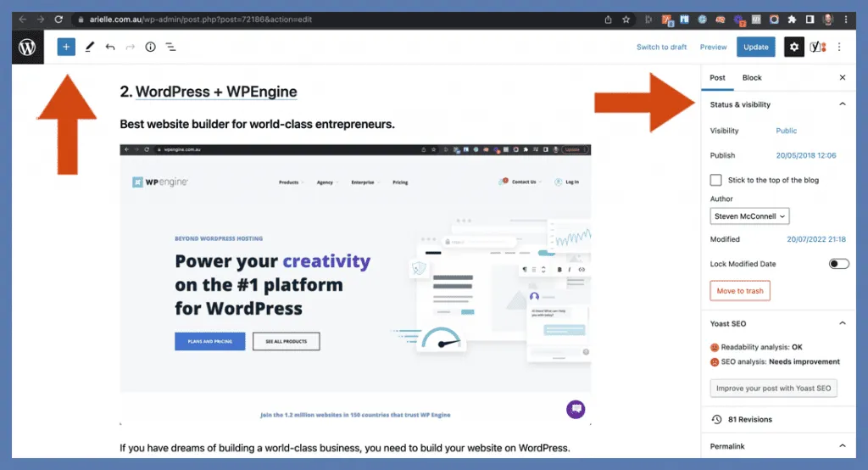868x470 pixels.
Task: Switch to the Post tab
Action: (x=717, y=77)
